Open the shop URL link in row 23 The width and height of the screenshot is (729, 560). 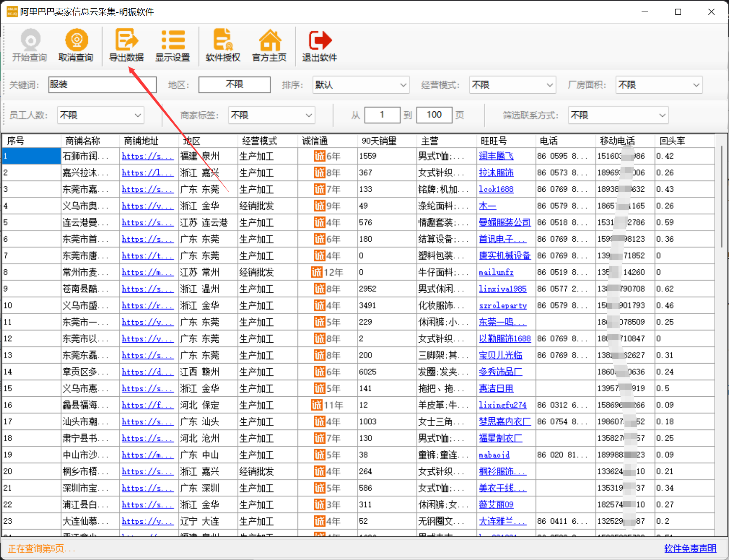[147, 521]
